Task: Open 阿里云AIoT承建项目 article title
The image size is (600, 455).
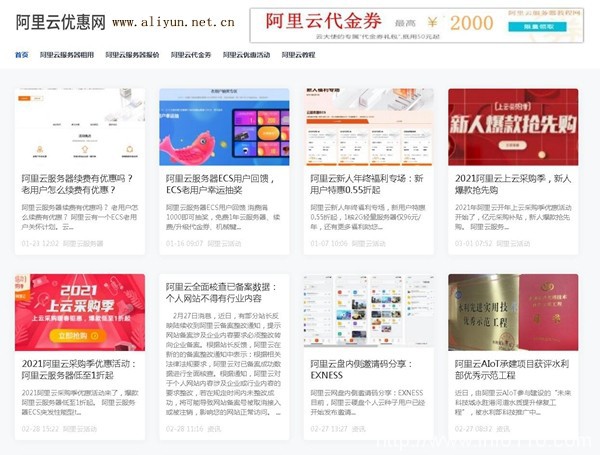Action: click(513, 370)
